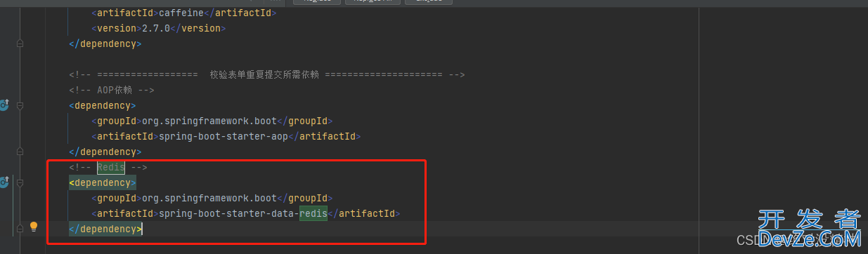Collapse the Redis dependency opening fold marker
The height and width of the screenshot is (254, 868).
[x=20, y=182]
